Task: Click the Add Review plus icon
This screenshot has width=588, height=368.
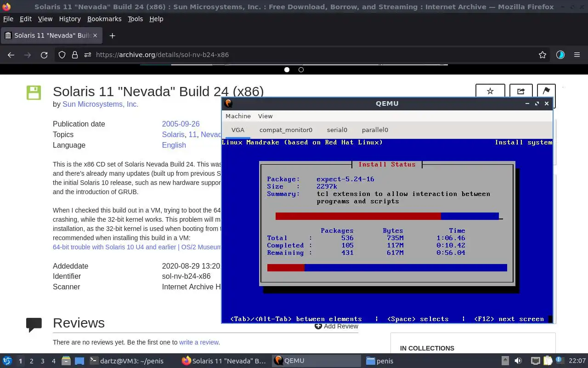Action: point(318,326)
